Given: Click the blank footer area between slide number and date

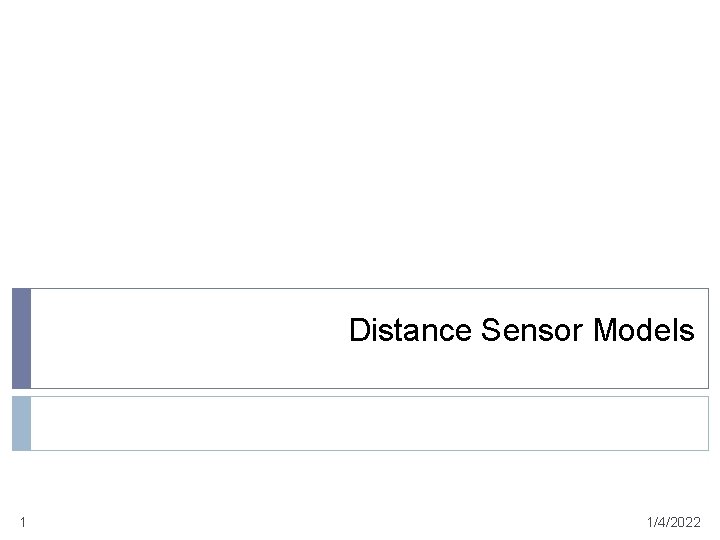Looking at the screenshot, I should pos(340,522).
